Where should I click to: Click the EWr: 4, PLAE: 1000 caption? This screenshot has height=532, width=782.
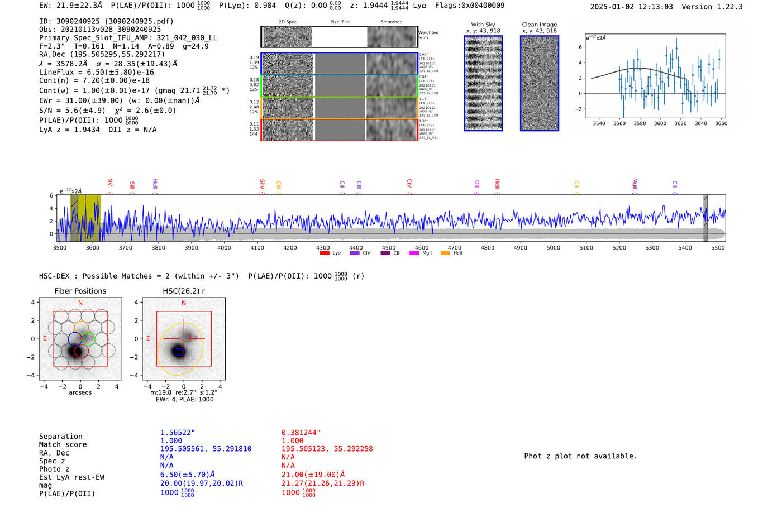tap(184, 399)
